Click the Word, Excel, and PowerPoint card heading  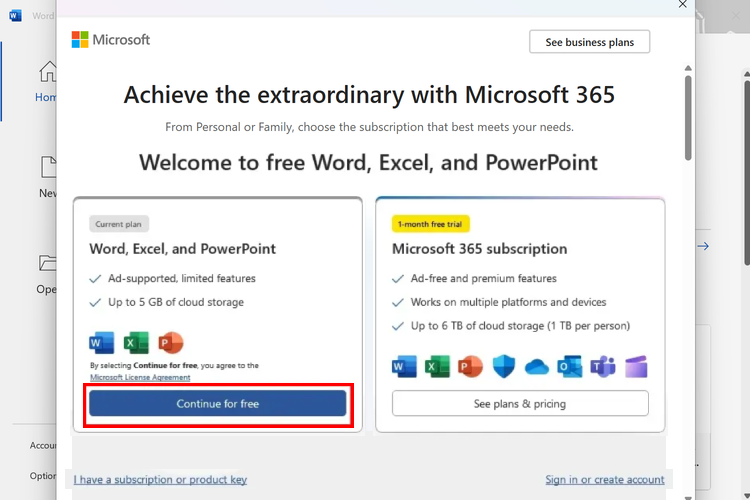[x=182, y=249]
